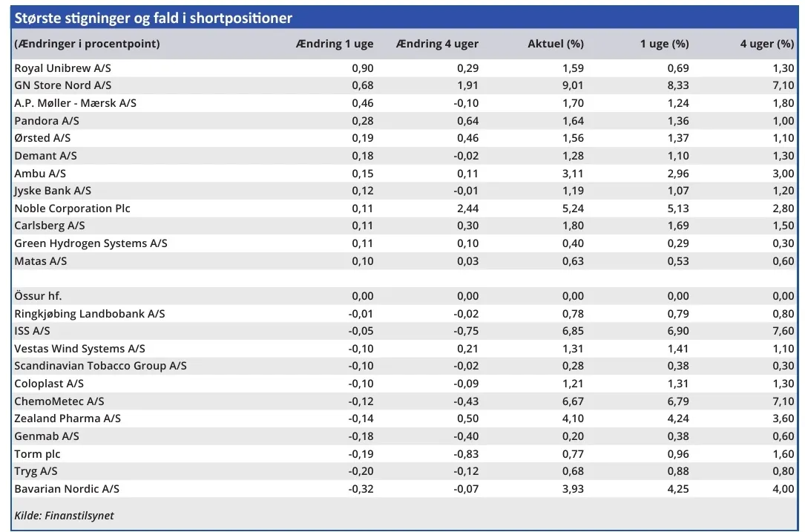
Task: Click Noble Corporation's 4-week change value 2,44
Action: tap(467, 208)
